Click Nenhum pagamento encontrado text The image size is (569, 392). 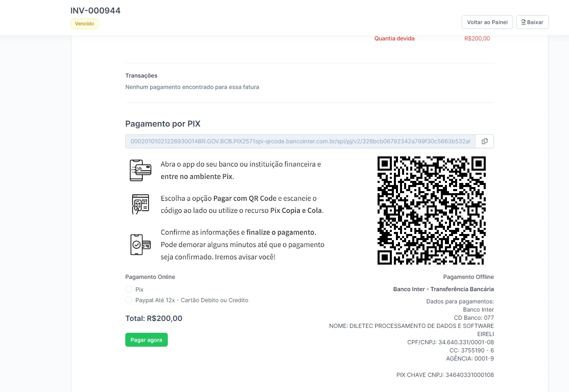pos(192,87)
